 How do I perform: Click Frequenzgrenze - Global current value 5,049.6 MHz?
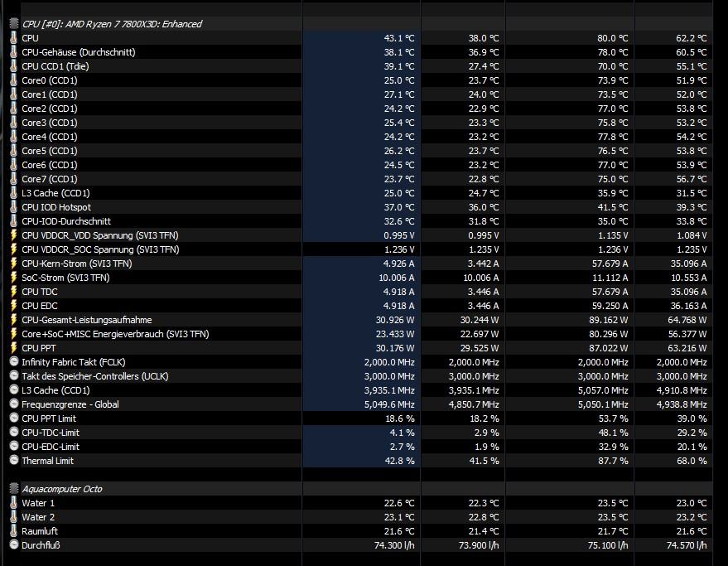tap(389, 404)
